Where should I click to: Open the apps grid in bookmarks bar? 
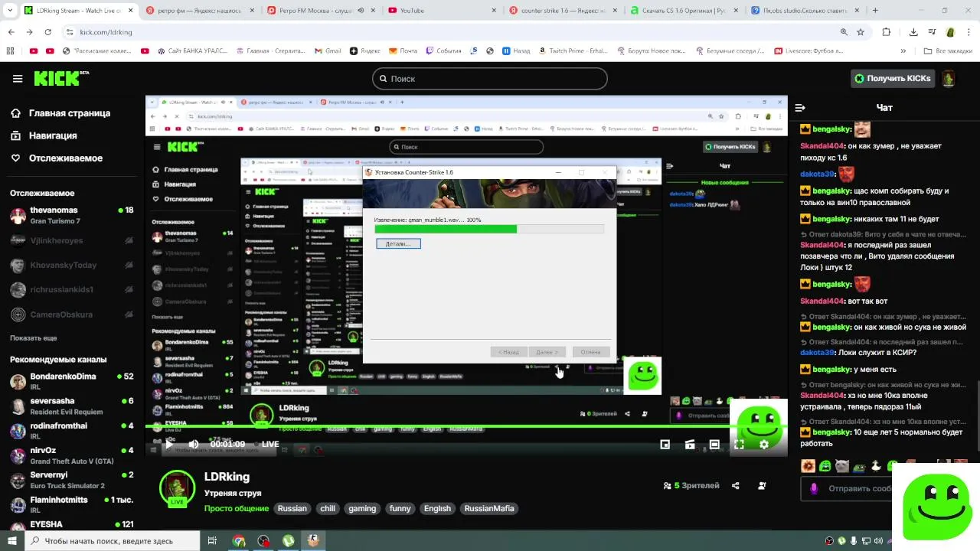pos(10,51)
